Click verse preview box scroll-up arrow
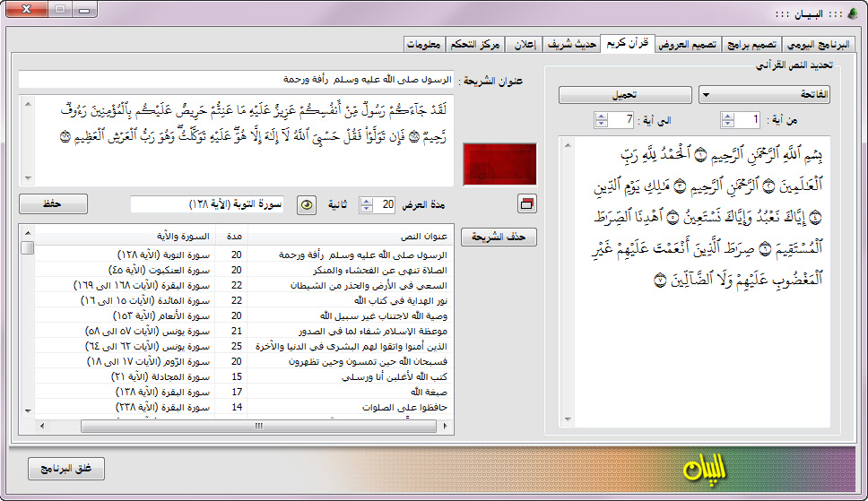This screenshot has height=501, width=868. 28,104
